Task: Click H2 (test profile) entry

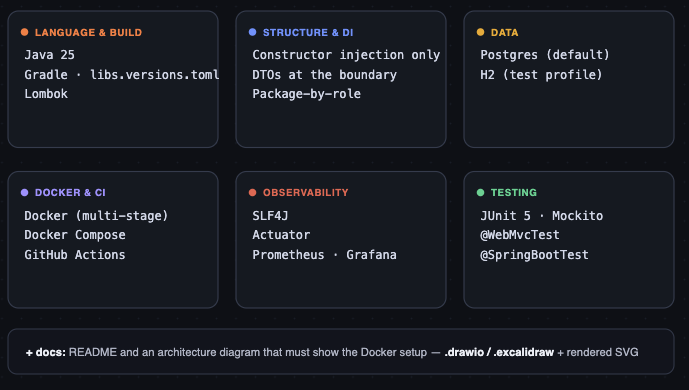Action: tap(541, 75)
